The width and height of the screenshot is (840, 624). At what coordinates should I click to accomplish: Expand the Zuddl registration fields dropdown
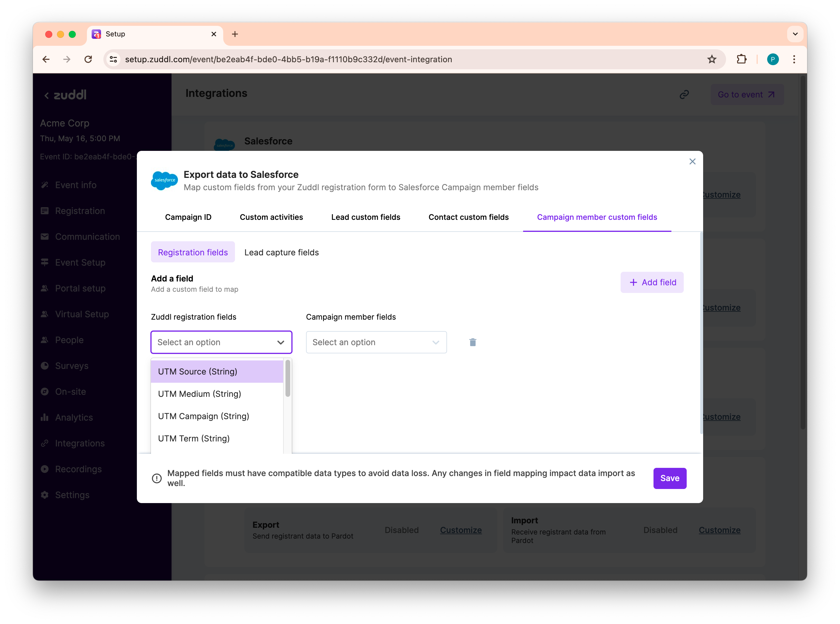221,342
